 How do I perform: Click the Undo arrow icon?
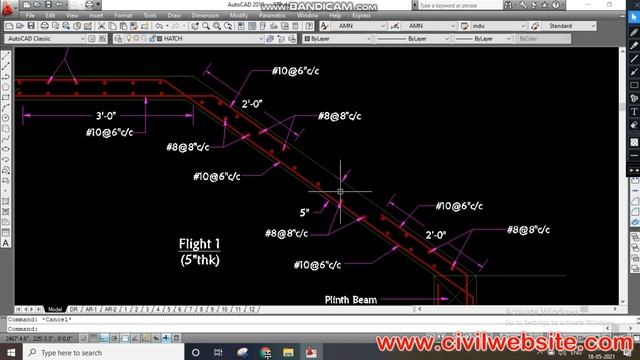pos(158,26)
